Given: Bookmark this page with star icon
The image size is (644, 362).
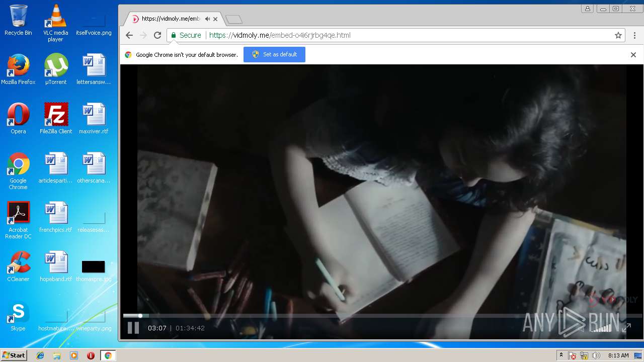Looking at the screenshot, I should pyautogui.click(x=618, y=35).
